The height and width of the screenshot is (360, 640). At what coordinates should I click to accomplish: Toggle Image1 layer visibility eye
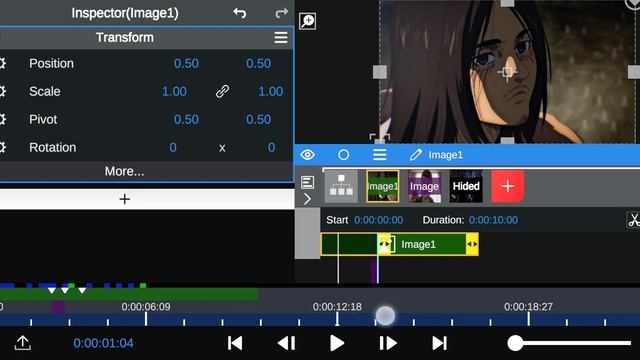coord(307,155)
